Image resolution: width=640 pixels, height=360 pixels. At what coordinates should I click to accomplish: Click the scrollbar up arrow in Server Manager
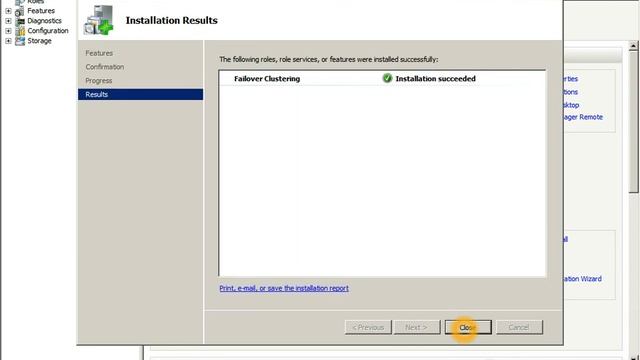[633, 46]
